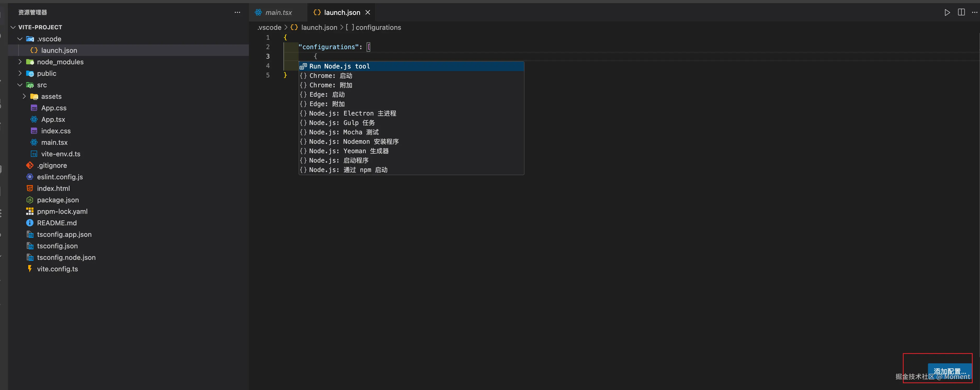
Task: Open Explorer panel ellipsis menu
Action: click(237, 13)
